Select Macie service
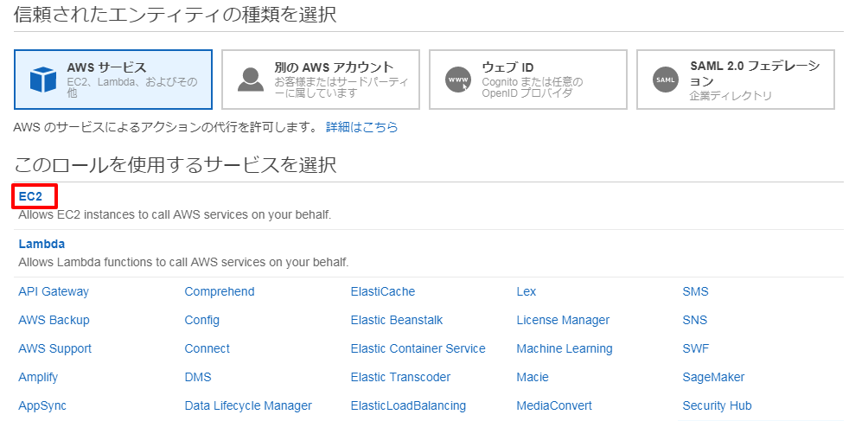868x421 pixels. click(533, 377)
